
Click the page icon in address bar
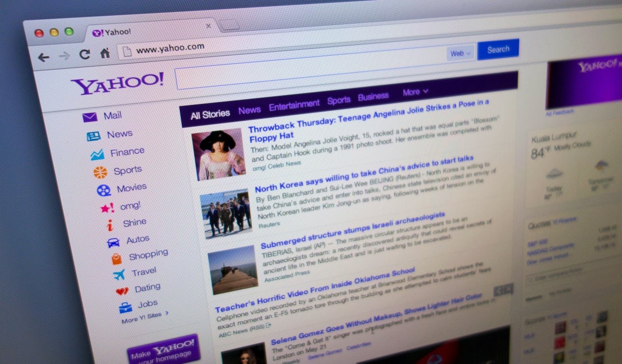pos(127,51)
